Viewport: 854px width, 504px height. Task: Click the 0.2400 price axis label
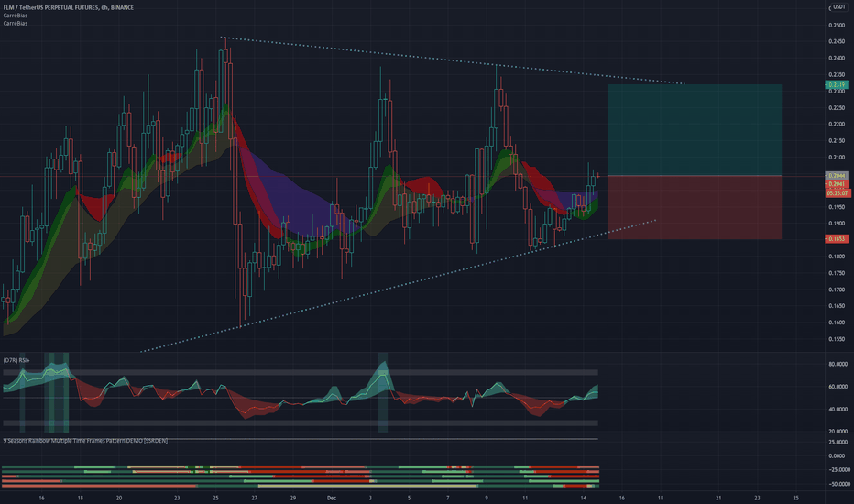tap(837, 59)
